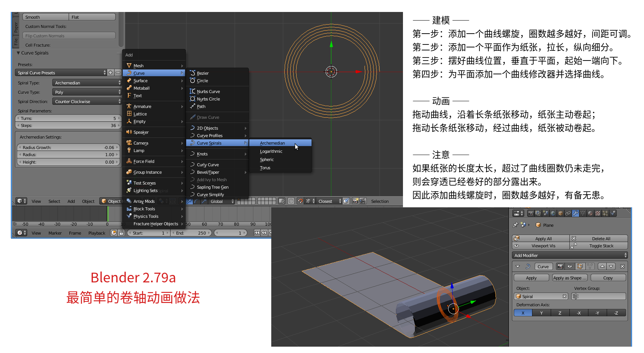Choose Archemedian from the Curve Spirals submenu
644x353 pixels.
tap(280, 143)
